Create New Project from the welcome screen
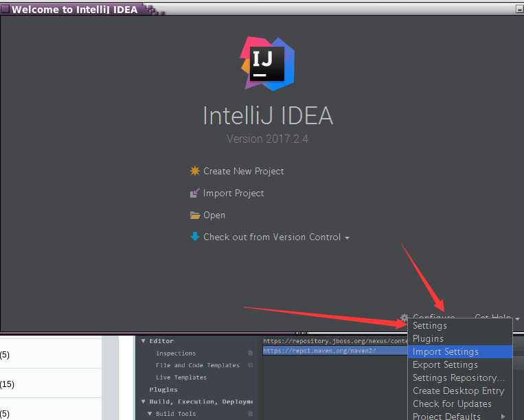 pos(243,171)
